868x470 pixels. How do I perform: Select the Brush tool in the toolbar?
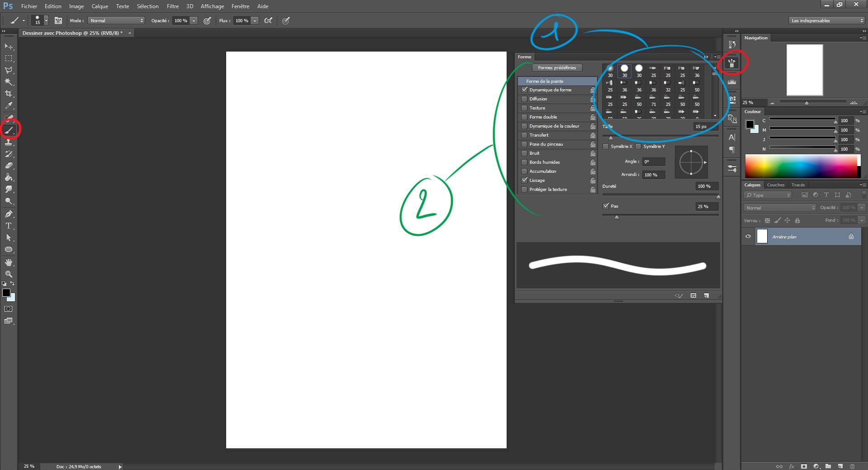point(9,129)
